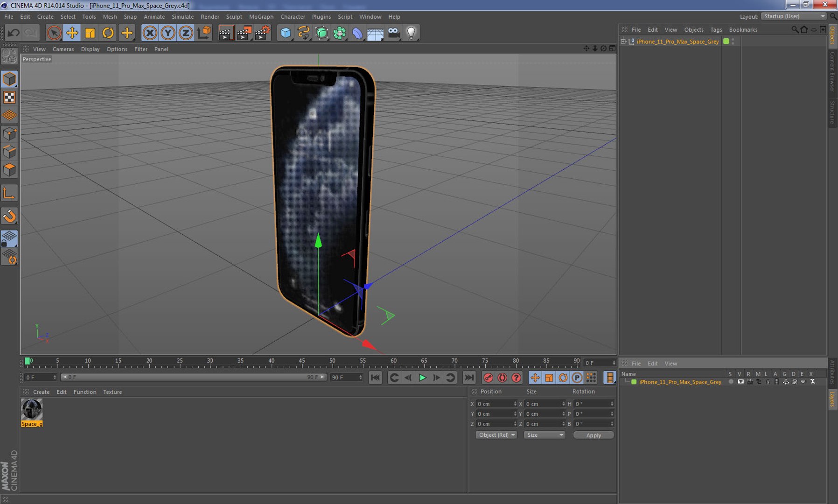The width and height of the screenshot is (838, 504).
Task: Go to start of animation
Action: tap(375, 378)
